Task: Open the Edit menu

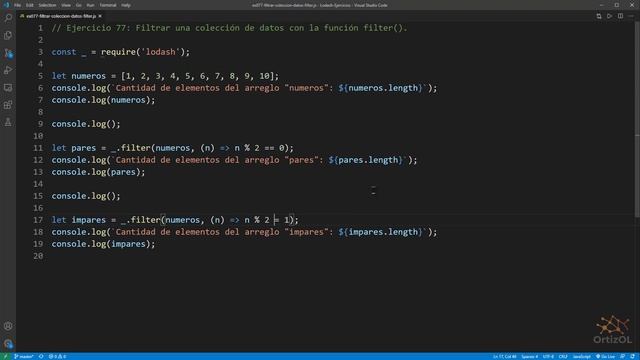Action: [30, 5]
